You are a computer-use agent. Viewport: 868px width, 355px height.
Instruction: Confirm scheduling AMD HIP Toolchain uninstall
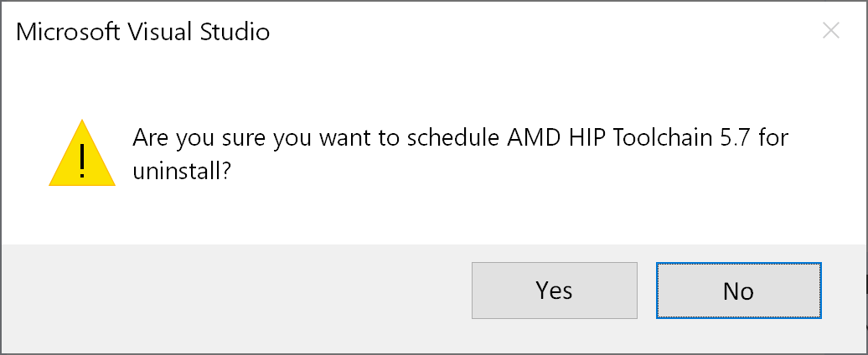554,291
